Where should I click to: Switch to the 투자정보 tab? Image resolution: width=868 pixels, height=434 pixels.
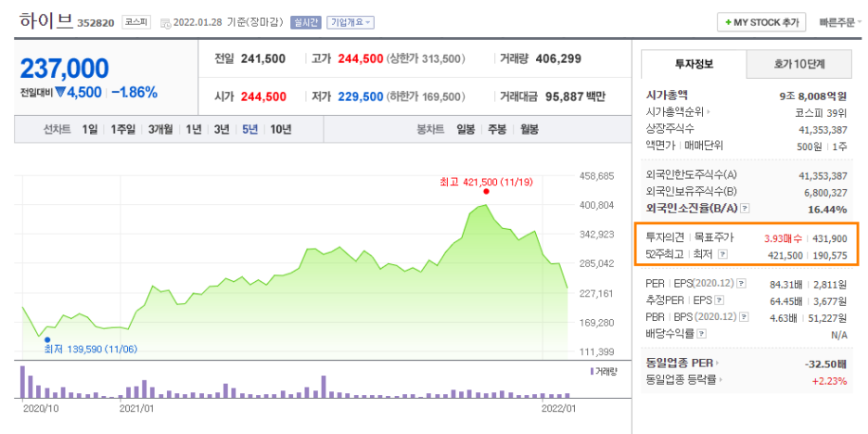(x=694, y=64)
